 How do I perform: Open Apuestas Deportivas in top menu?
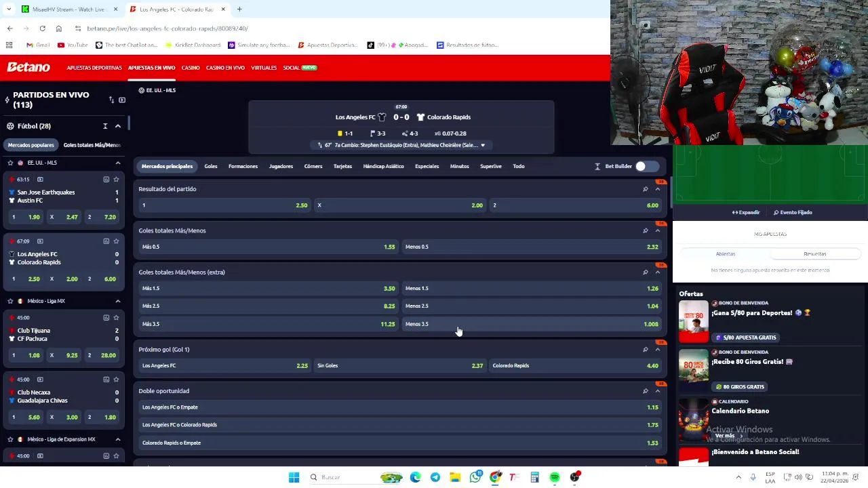[x=94, y=68]
